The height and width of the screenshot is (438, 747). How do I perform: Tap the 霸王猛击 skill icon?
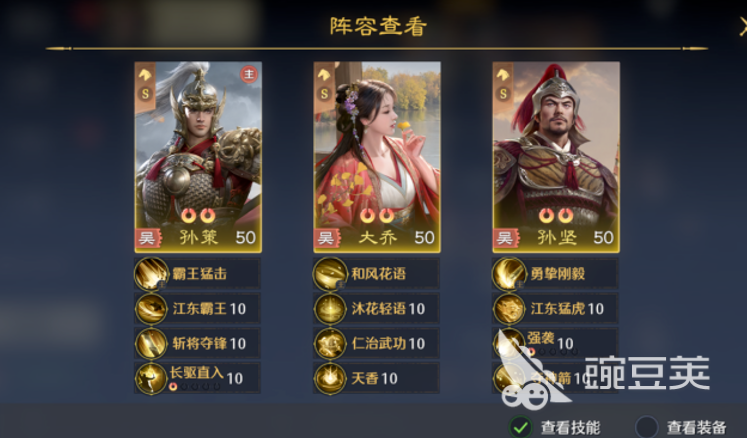click(151, 274)
